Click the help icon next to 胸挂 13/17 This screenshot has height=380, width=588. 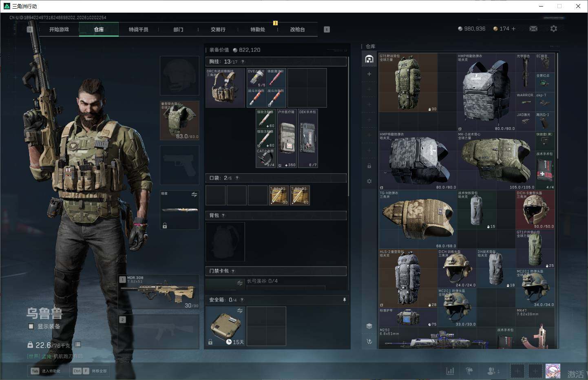[243, 62]
